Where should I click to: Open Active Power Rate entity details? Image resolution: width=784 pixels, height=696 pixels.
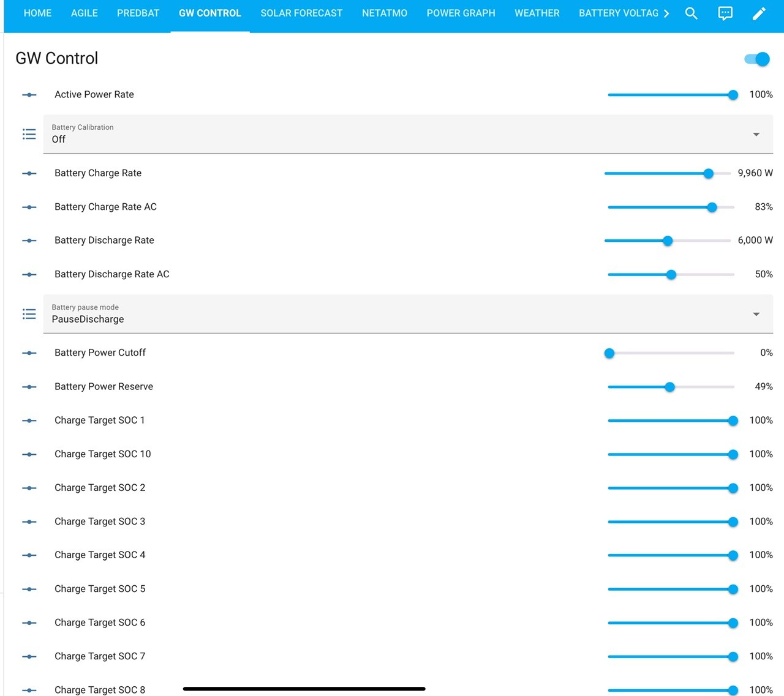[x=94, y=95]
